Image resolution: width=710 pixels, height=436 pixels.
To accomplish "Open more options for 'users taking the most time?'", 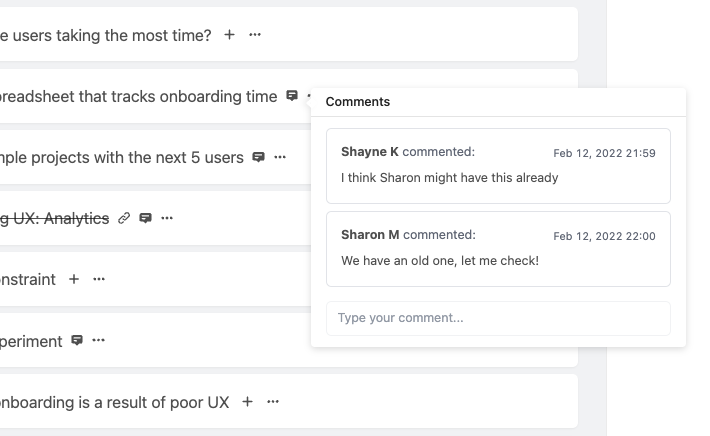I will pos(255,35).
